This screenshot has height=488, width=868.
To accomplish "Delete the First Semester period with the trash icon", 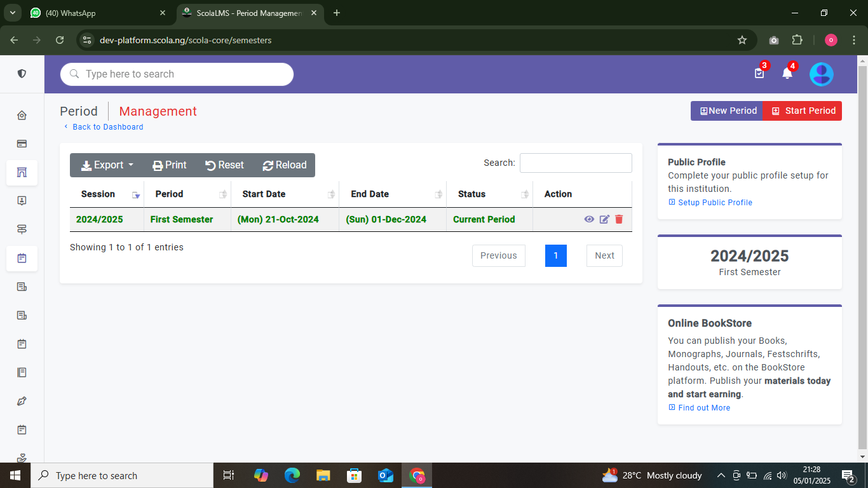I will tap(619, 219).
